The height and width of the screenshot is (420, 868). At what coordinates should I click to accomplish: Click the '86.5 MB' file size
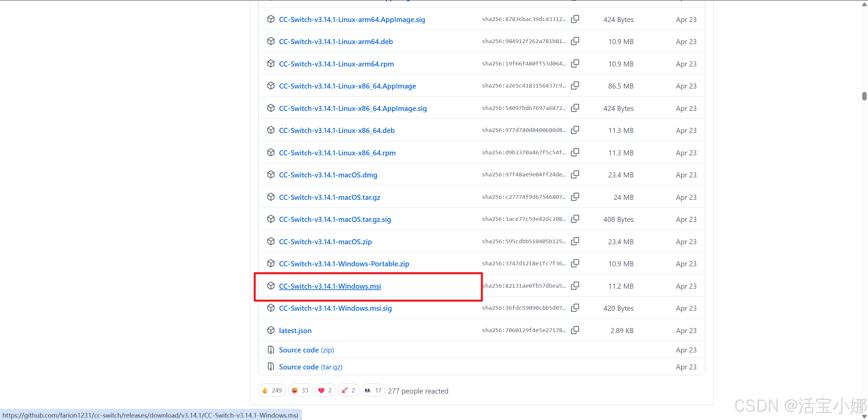621,86
